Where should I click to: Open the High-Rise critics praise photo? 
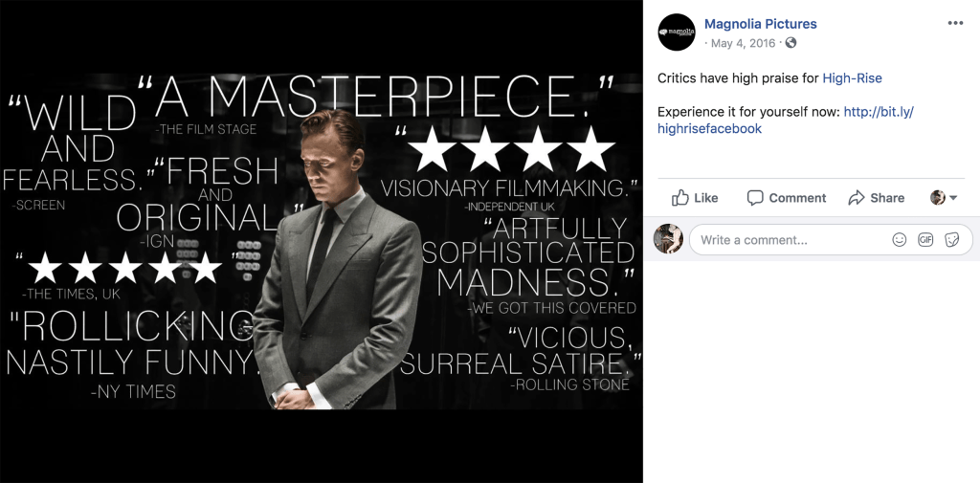322,241
